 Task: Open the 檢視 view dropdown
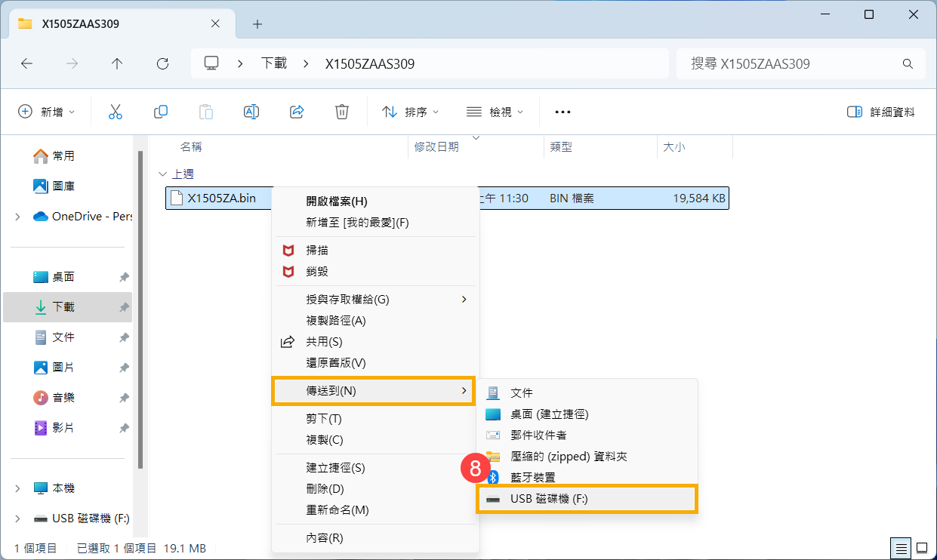495,111
